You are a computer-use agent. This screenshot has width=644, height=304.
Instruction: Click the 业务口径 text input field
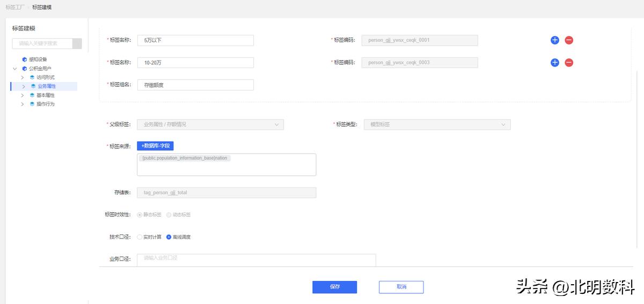point(256,259)
